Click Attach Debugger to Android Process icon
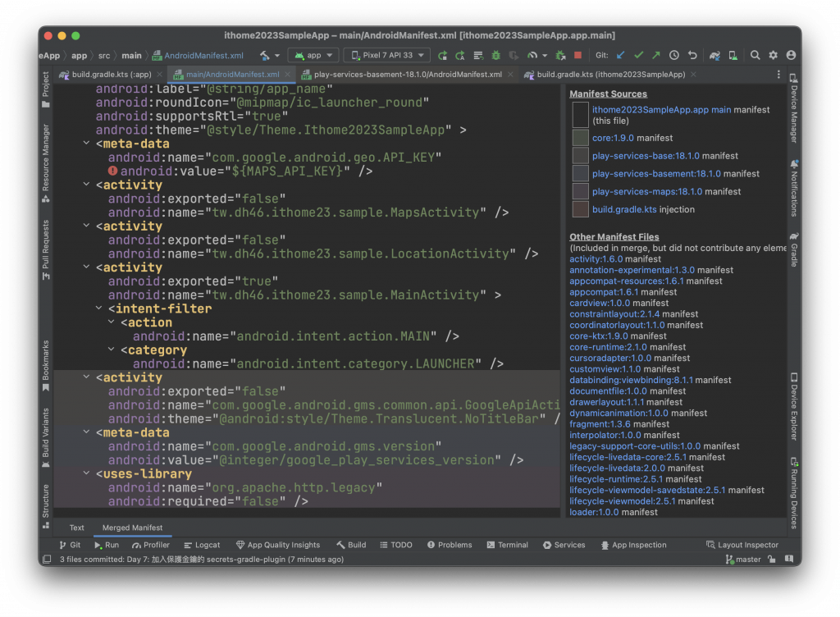This screenshot has height=617, width=840. coord(560,55)
